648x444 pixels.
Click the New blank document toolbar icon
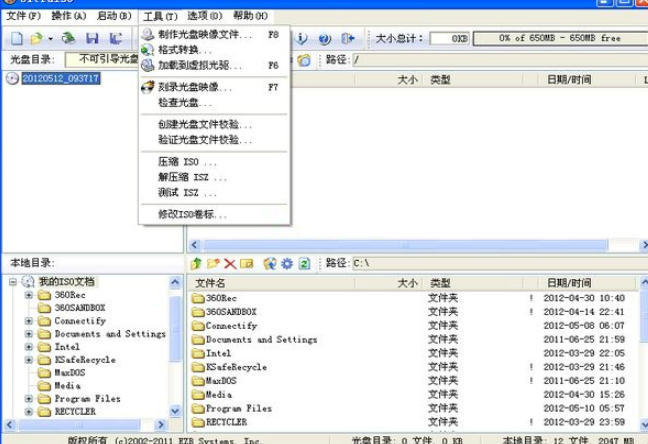[x=17, y=38]
